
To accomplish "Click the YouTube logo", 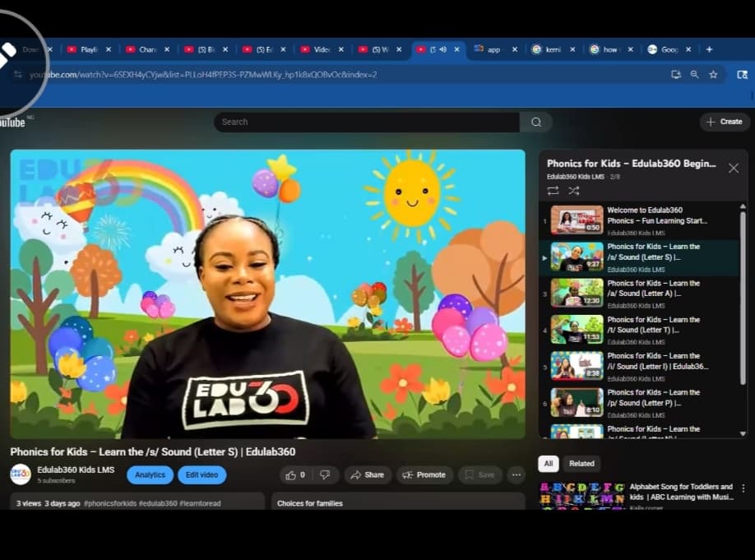I will point(13,123).
